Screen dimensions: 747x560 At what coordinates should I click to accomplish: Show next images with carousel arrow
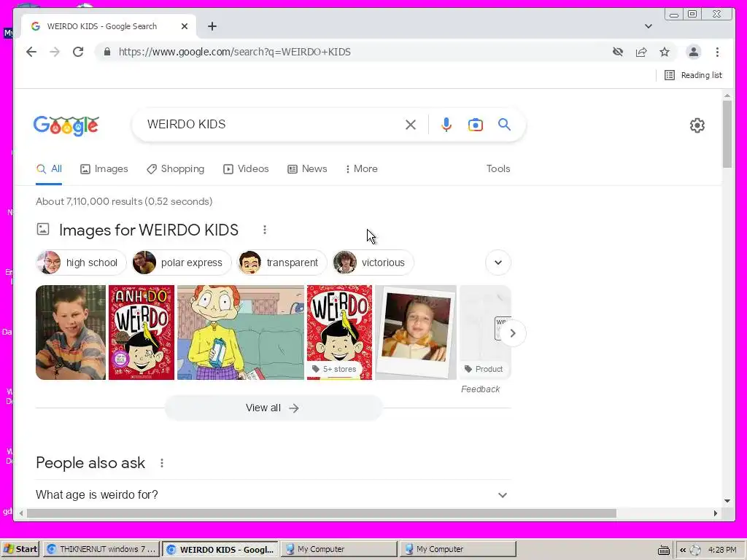coord(513,333)
